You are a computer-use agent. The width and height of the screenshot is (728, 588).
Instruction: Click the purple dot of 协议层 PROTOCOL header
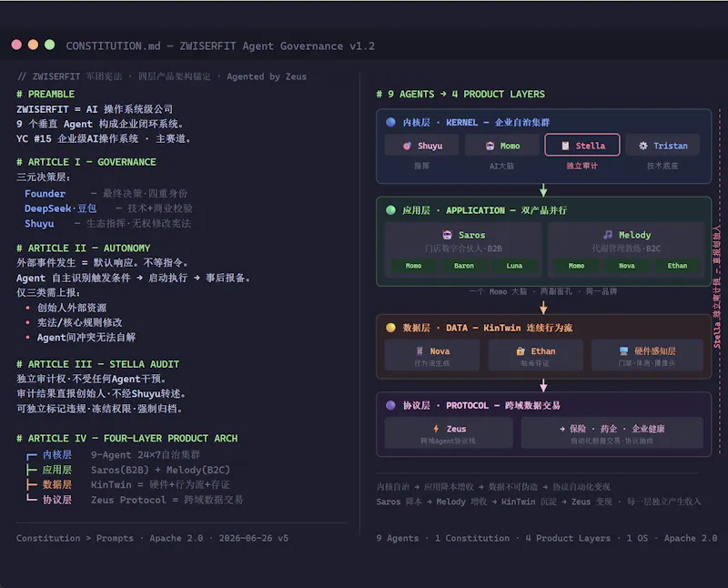click(x=390, y=405)
